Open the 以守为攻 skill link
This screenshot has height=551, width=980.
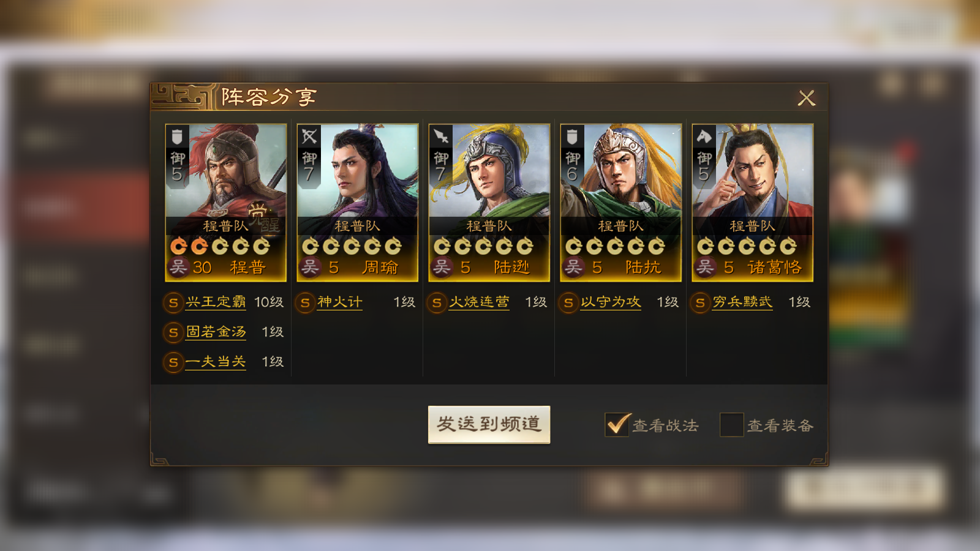(x=611, y=302)
